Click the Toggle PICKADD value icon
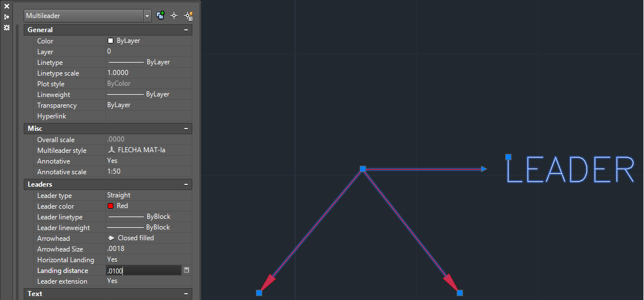 160,16
